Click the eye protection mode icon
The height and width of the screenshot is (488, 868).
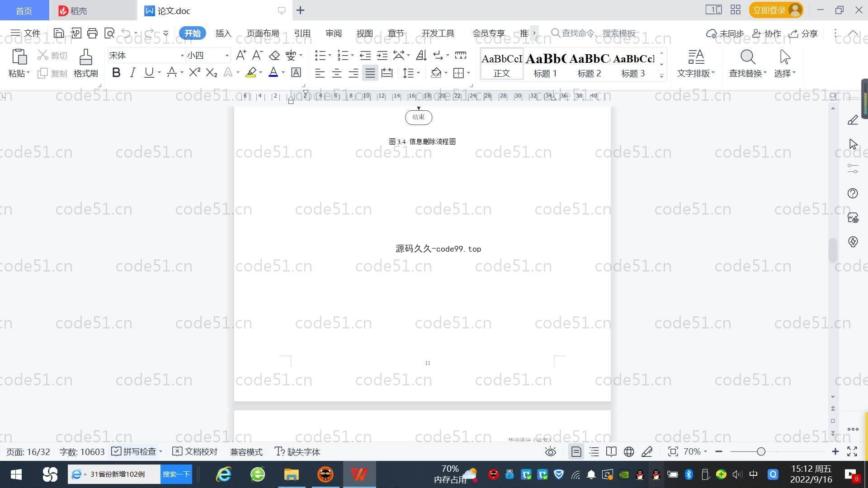click(550, 452)
